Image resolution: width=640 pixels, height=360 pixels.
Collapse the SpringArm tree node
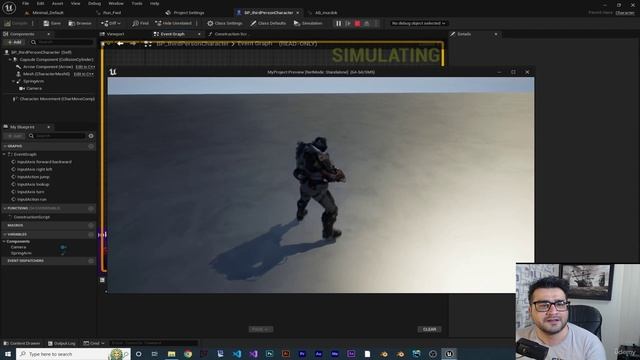(13, 81)
